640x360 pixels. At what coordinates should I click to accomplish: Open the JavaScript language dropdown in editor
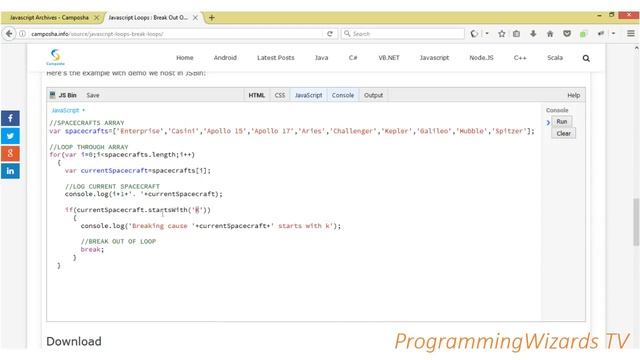(68, 110)
